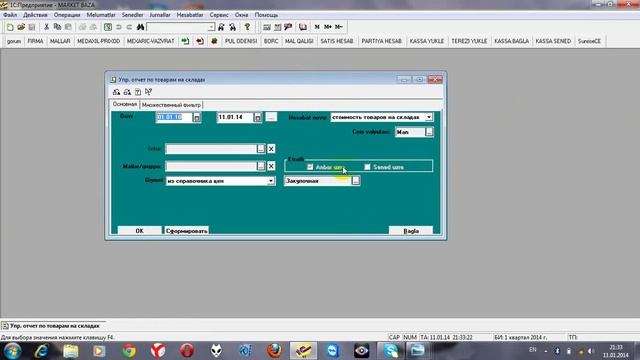Click the binoculars Find icon

tap(140, 27)
